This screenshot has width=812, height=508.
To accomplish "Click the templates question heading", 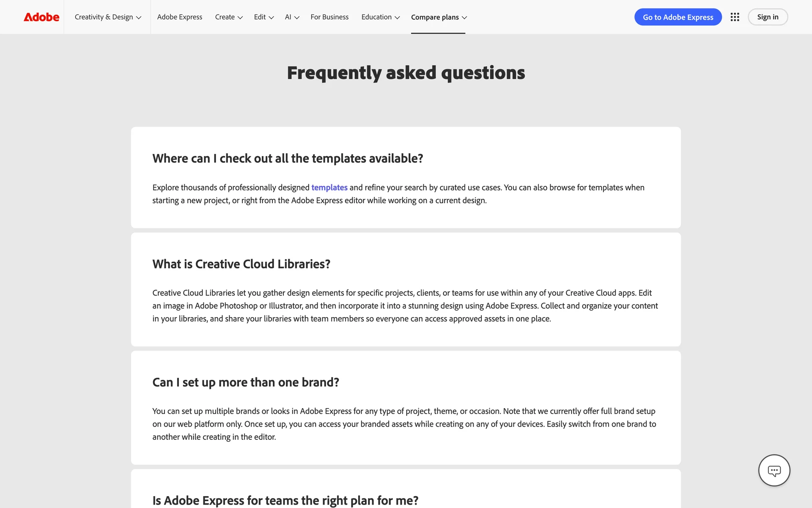I will click(x=288, y=158).
